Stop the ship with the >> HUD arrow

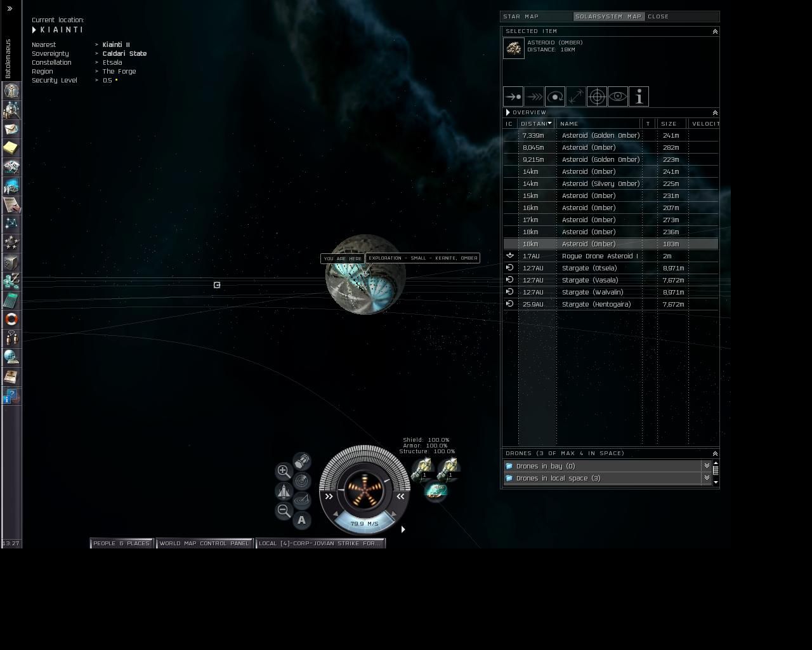pos(329,496)
